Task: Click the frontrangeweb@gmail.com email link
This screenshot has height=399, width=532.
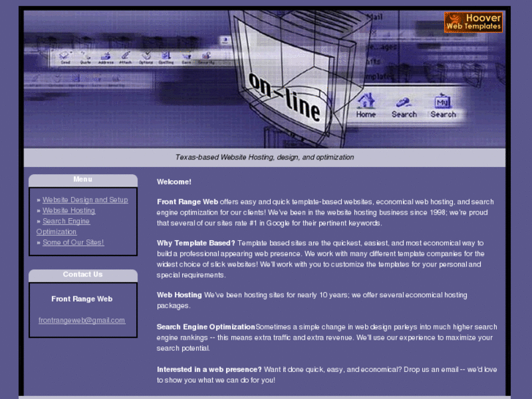Action: click(x=82, y=320)
